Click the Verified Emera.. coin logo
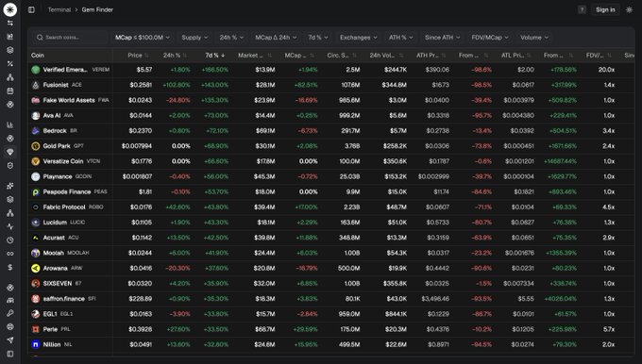642x364 pixels. pos(36,70)
